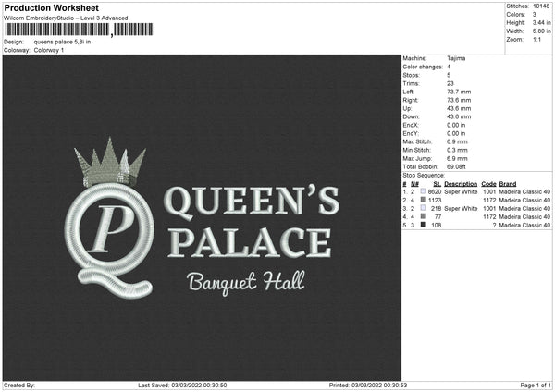
Task: Click the 'Max Stitch:' label
Action: [417, 141]
